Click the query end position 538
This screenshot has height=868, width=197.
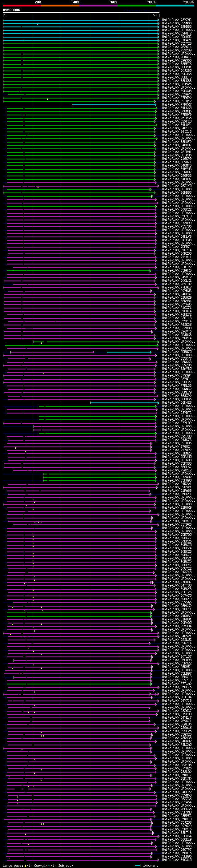[x=155, y=15]
